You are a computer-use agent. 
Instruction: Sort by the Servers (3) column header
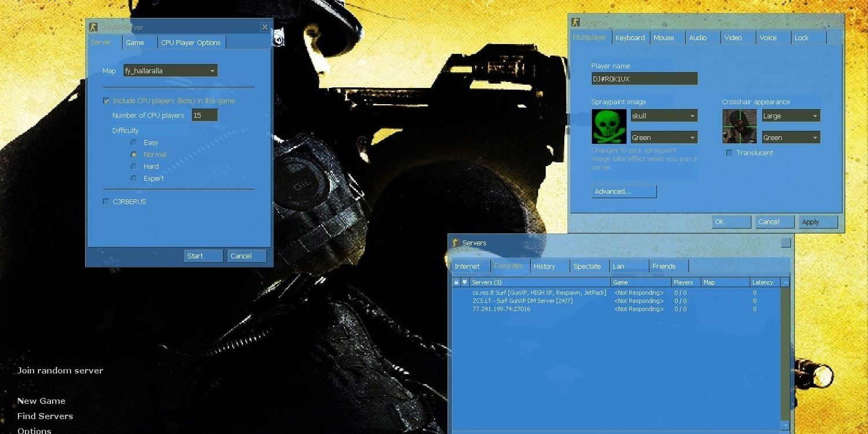point(540,282)
